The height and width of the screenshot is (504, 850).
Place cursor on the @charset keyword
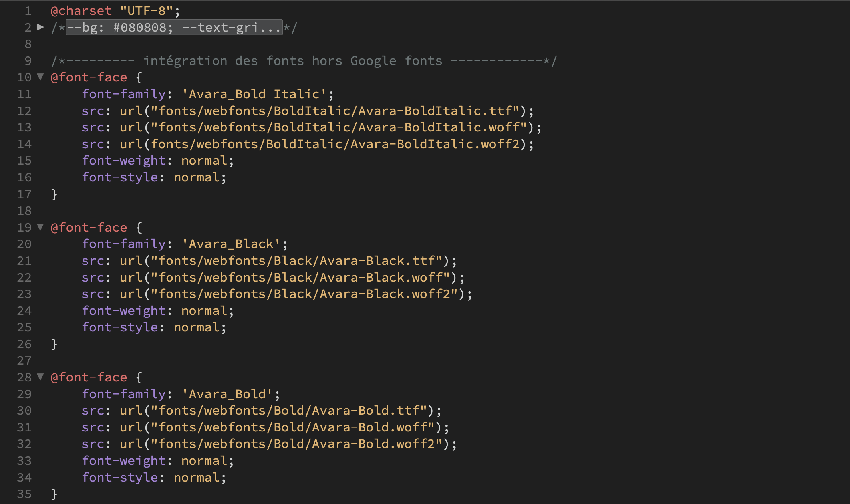pos(81,11)
